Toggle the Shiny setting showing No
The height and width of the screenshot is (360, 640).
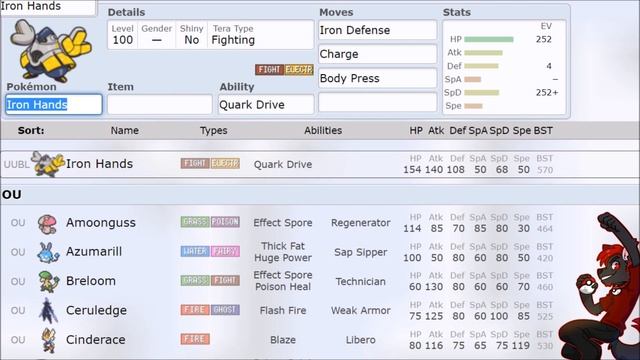(x=191, y=35)
